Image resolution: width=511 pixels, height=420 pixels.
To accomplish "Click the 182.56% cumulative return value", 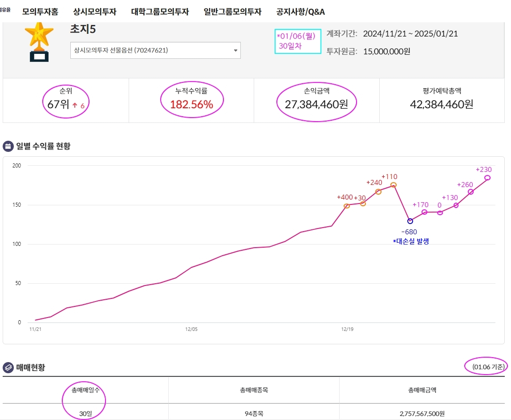I will [191, 104].
